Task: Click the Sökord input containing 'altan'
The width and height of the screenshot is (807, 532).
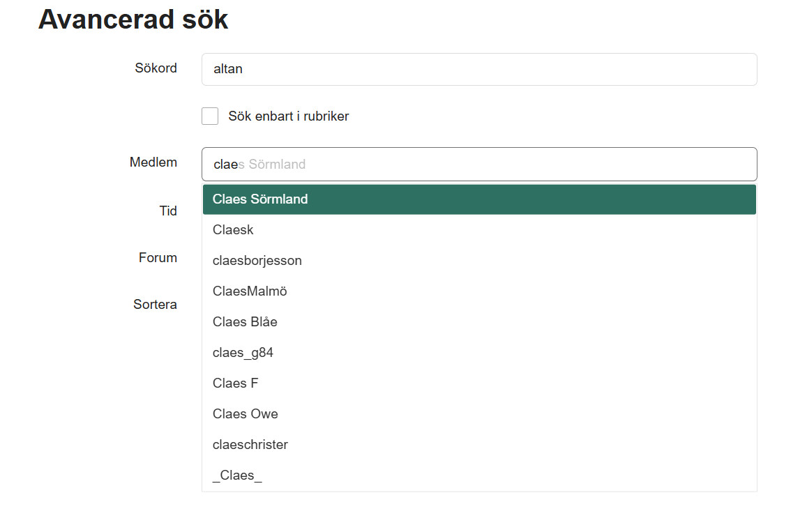Action: click(478, 70)
